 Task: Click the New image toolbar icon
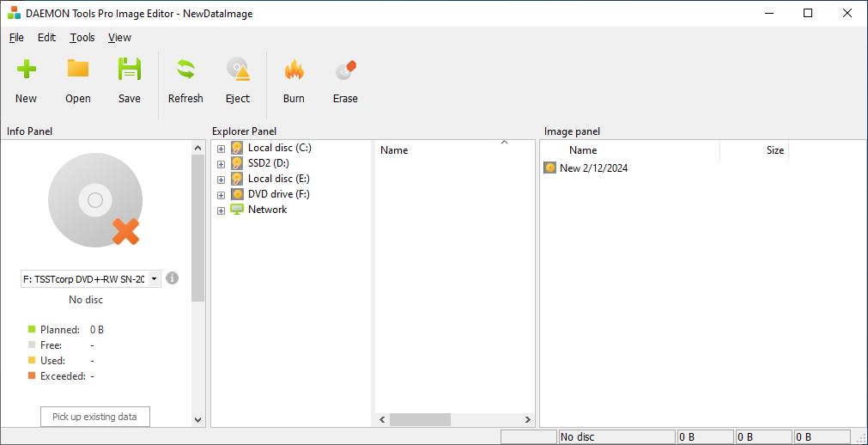tap(26, 70)
